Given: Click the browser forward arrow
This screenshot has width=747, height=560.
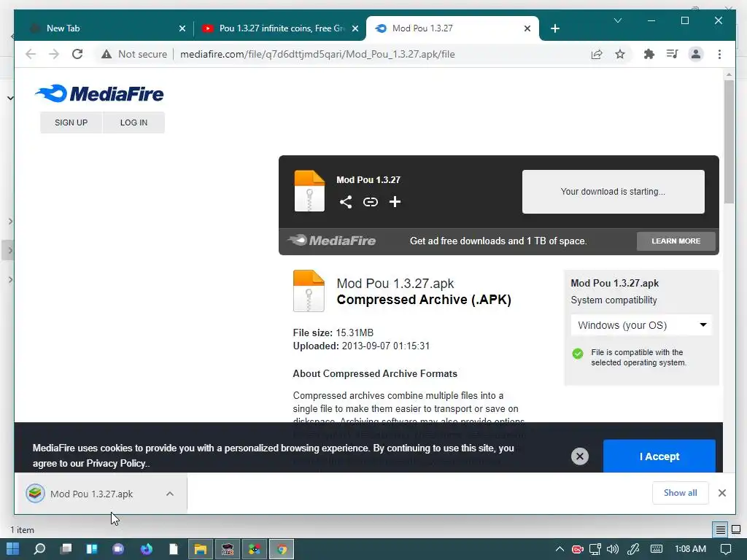Looking at the screenshot, I should coord(54,54).
